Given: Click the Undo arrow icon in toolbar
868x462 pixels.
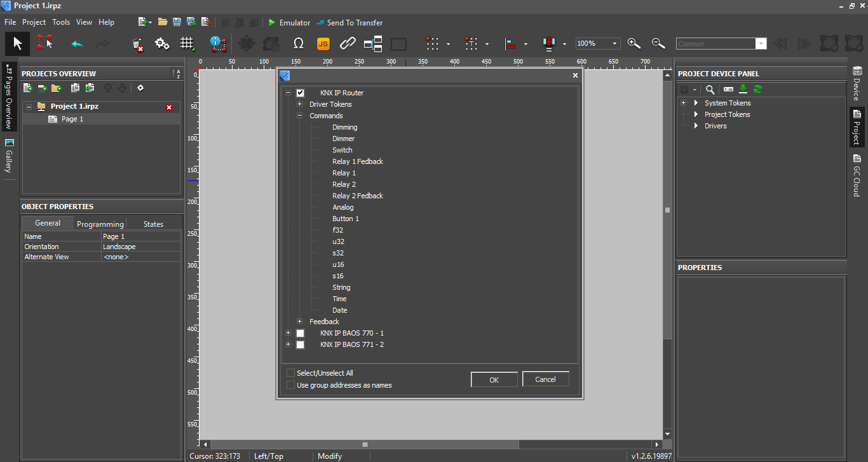Looking at the screenshot, I should tap(77, 44).
